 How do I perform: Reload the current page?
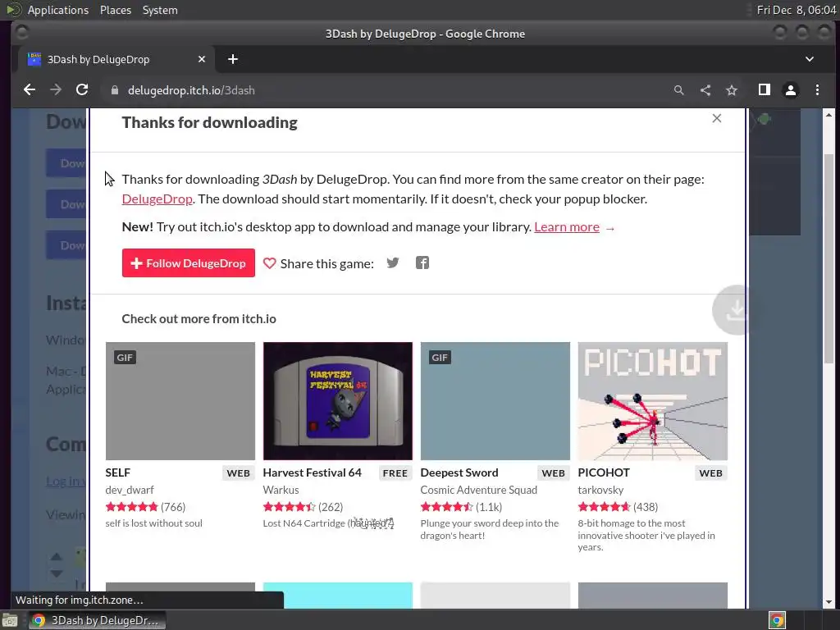tap(82, 90)
